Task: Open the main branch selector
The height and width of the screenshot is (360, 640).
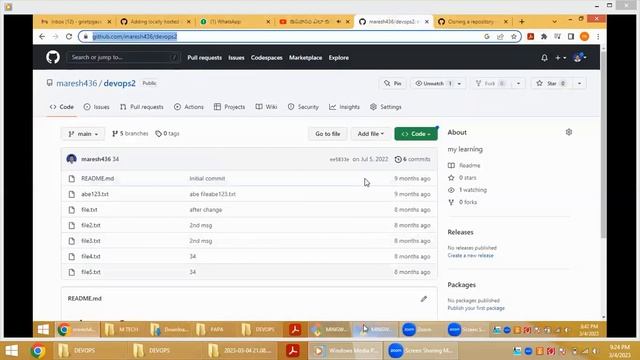Action: pyautogui.click(x=83, y=134)
